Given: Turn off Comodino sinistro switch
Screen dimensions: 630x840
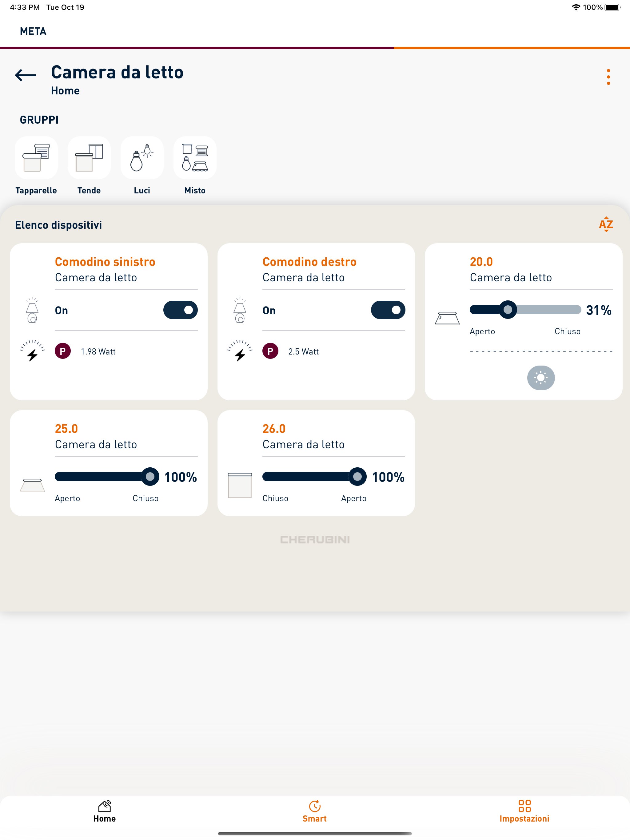Looking at the screenshot, I should pyautogui.click(x=181, y=310).
